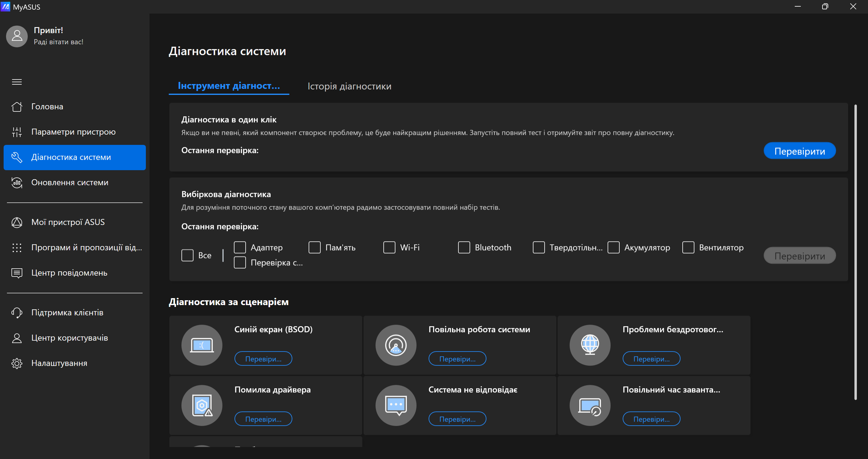Click the user profile avatar
Image resolution: width=868 pixels, height=459 pixels.
click(17, 36)
